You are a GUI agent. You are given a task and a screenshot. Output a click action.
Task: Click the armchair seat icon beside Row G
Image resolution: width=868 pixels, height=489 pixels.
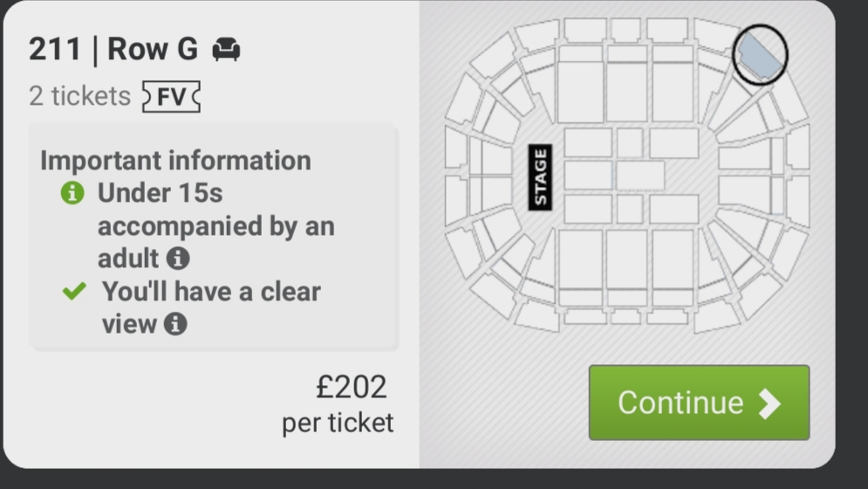(x=227, y=49)
